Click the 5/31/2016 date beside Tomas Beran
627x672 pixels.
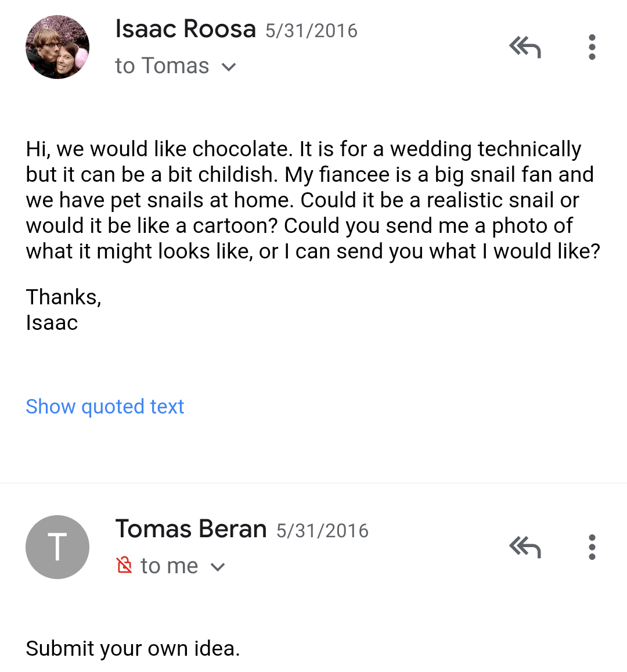pyautogui.click(x=322, y=531)
